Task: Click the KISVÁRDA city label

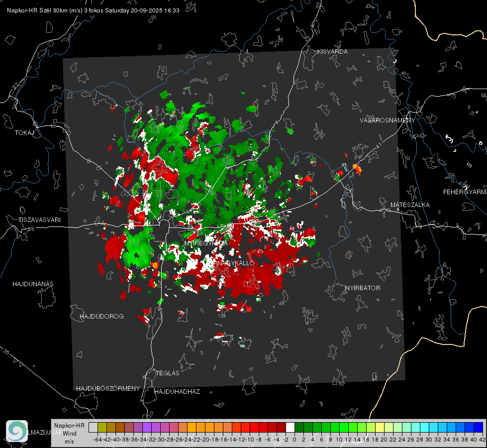Action: pos(332,52)
